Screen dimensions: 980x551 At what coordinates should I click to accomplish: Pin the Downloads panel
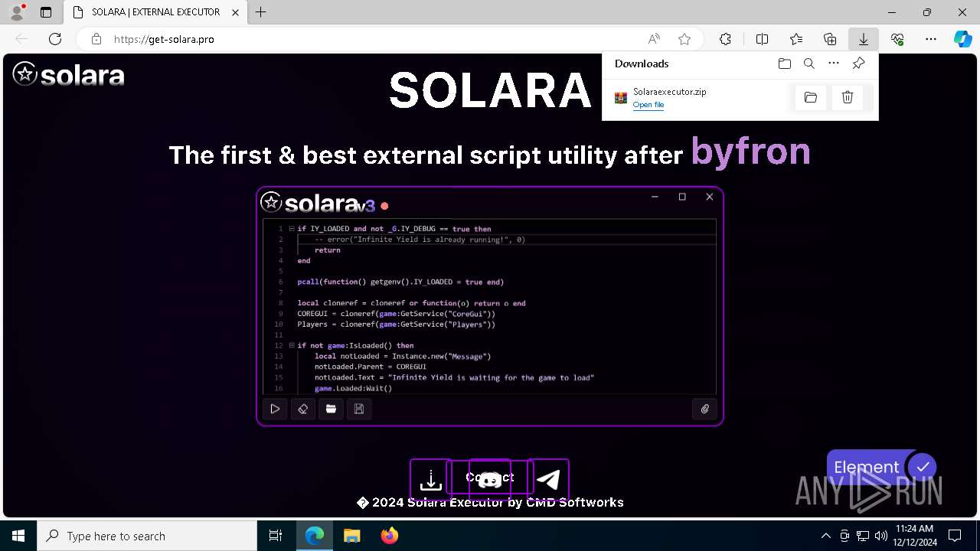[x=858, y=64]
